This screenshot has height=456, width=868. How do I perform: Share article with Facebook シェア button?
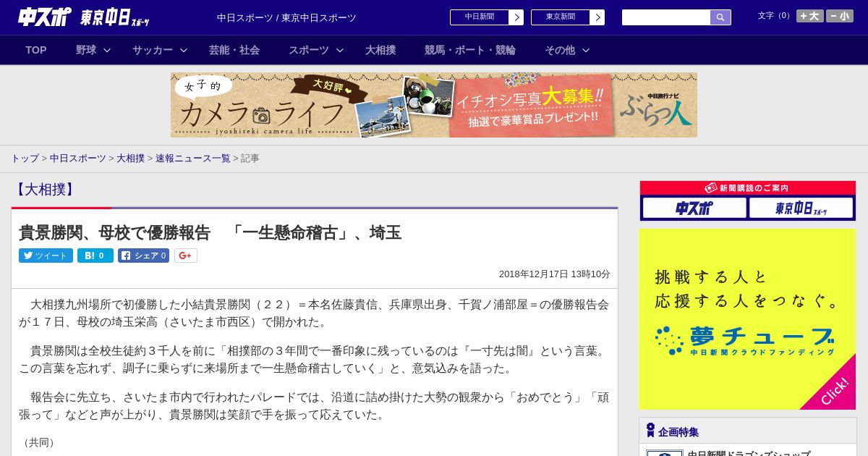pos(143,256)
